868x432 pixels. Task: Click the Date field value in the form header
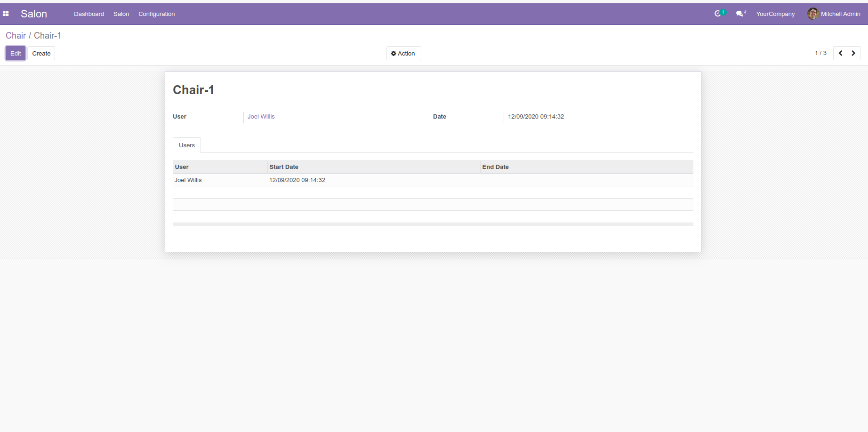[536, 117]
